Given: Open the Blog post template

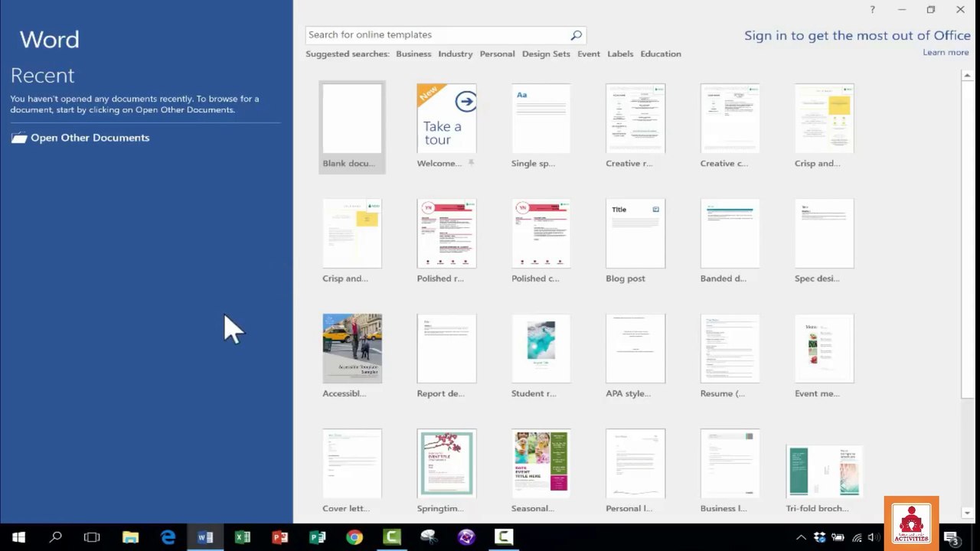Looking at the screenshot, I should [x=635, y=242].
